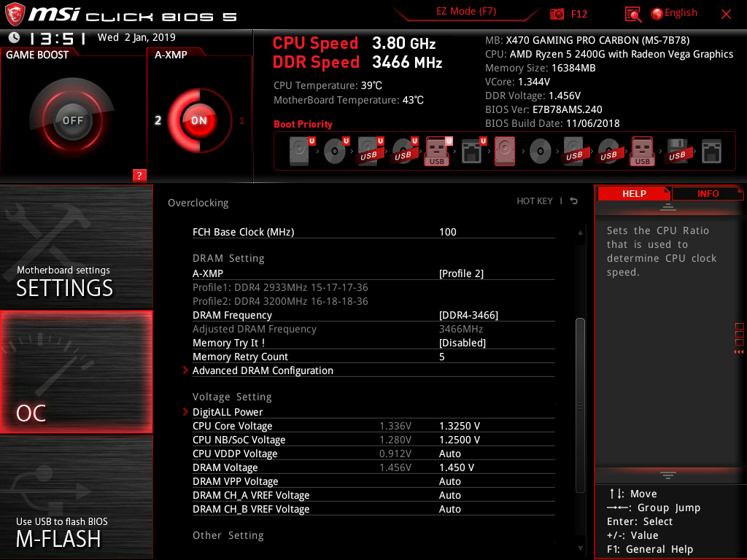The height and width of the screenshot is (560, 747).
Task: Edit the FCH Base Clock value 100
Action: [447, 232]
